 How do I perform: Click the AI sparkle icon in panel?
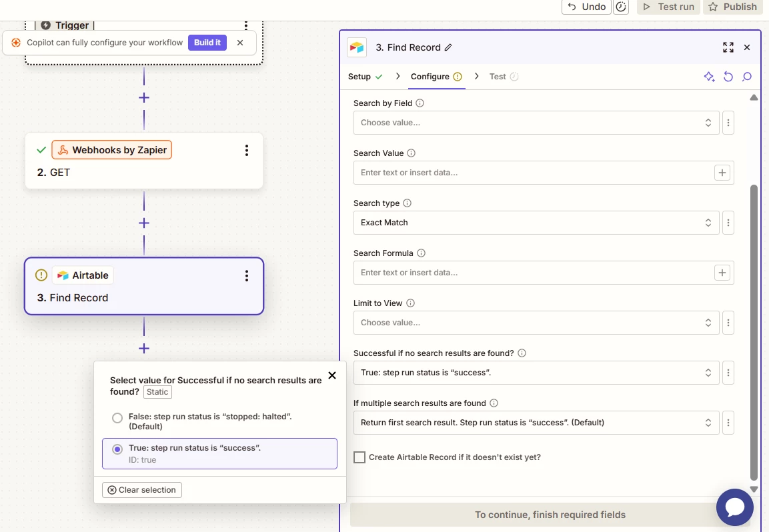[x=709, y=77]
